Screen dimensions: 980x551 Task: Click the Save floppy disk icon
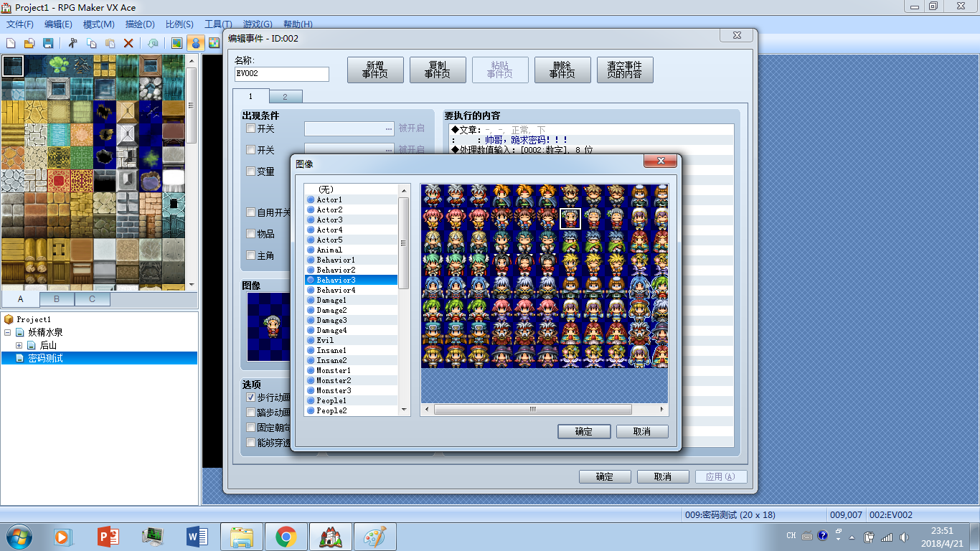pos(48,43)
